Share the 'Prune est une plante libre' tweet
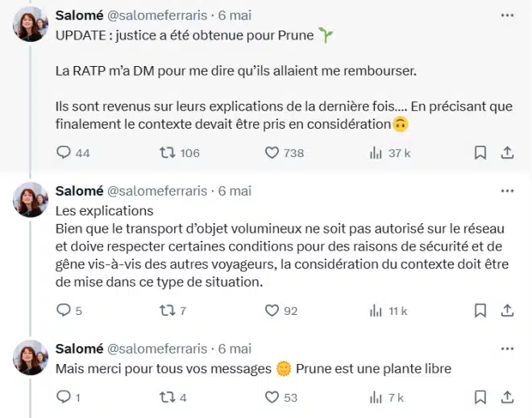Viewport: 532px width, 418px height. click(507, 397)
